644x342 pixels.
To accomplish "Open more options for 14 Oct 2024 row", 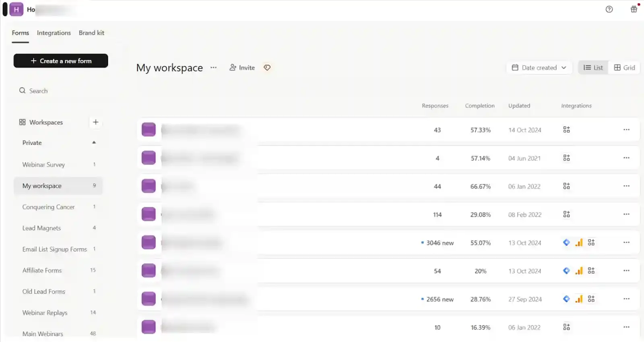I will coord(626,130).
